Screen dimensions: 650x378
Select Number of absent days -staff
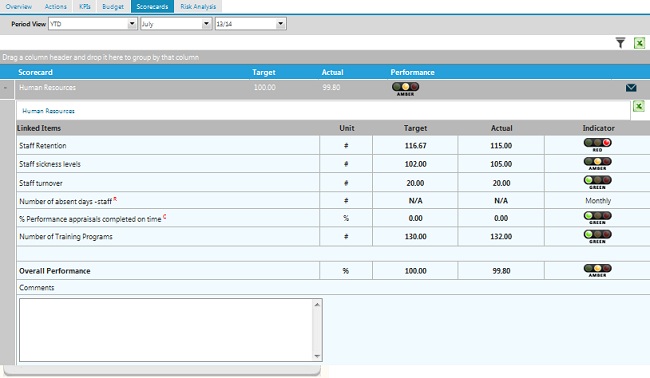point(65,201)
